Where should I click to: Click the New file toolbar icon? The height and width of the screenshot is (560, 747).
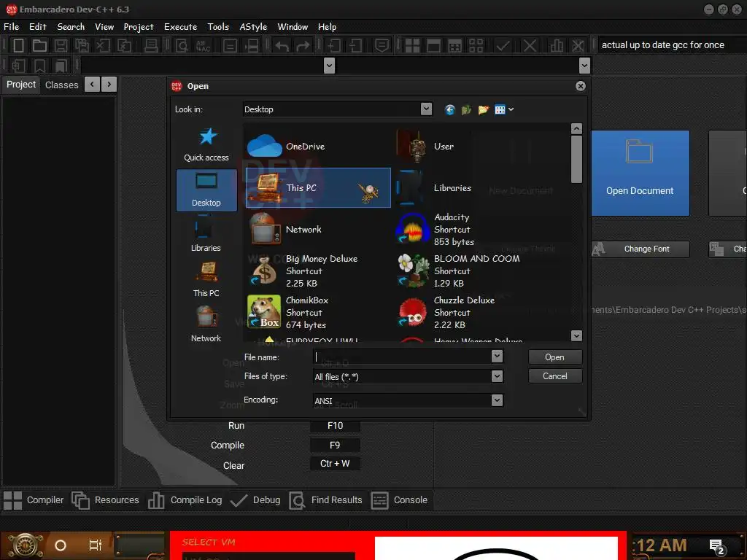[x=18, y=46]
